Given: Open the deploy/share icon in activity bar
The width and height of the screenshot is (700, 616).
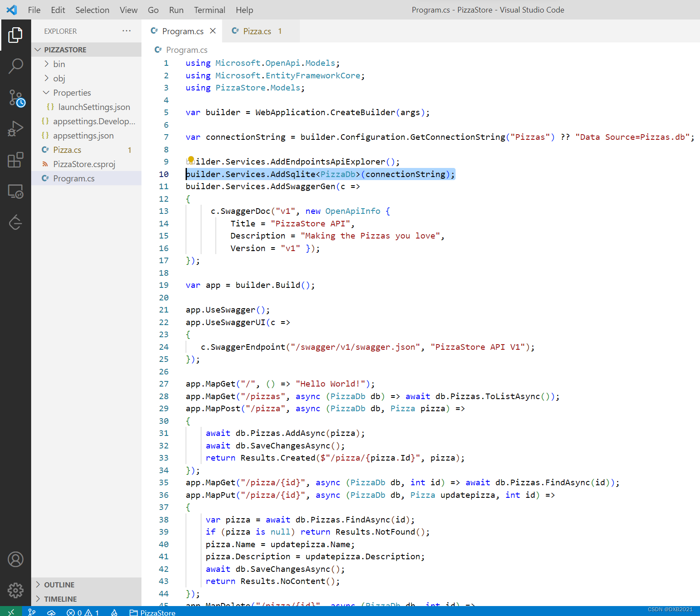Looking at the screenshot, I should coord(16,222).
